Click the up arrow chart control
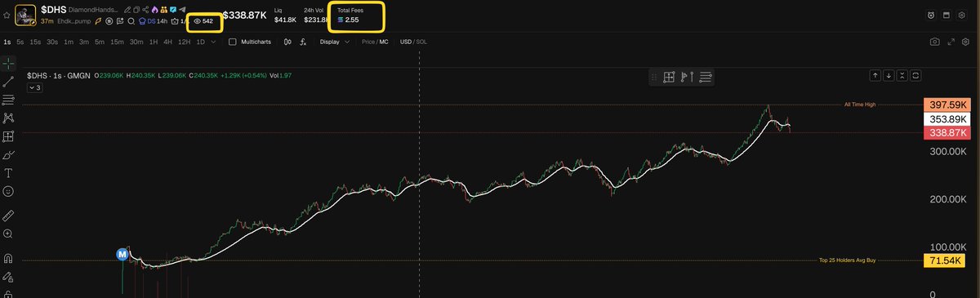Viewport: 980px width, 298px height. coord(875,75)
